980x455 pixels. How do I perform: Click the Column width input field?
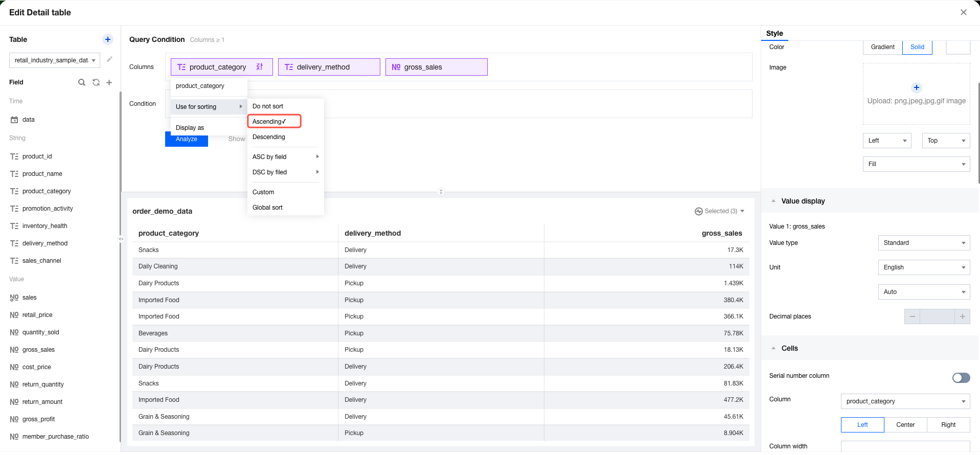905,447
